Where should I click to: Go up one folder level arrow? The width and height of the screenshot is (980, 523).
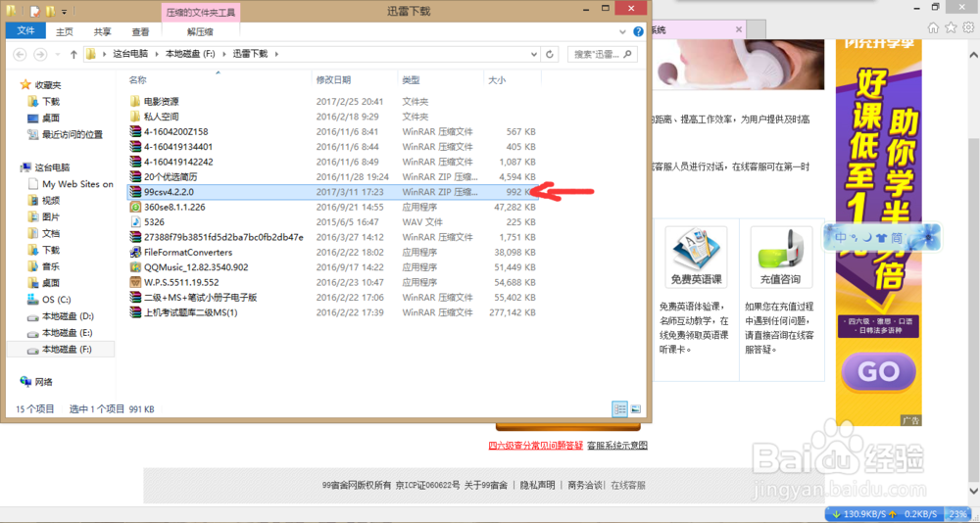click(x=73, y=55)
